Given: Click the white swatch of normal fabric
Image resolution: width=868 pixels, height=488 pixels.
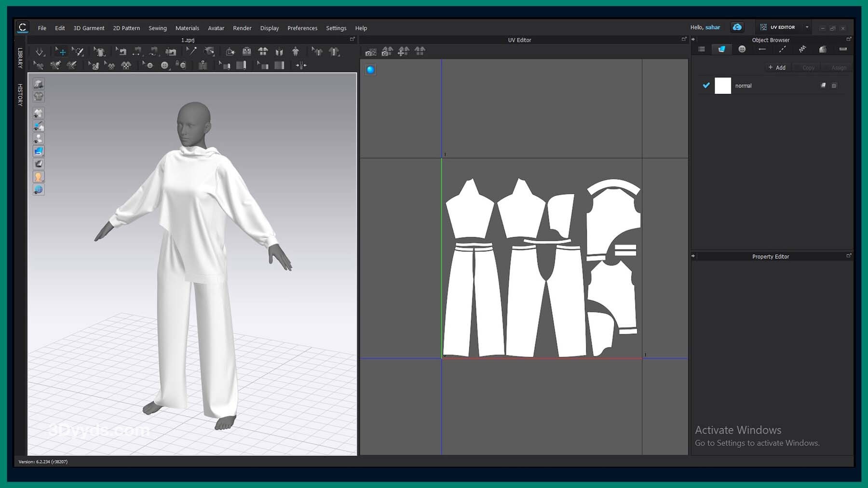Looking at the screenshot, I should tap(722, 86).
